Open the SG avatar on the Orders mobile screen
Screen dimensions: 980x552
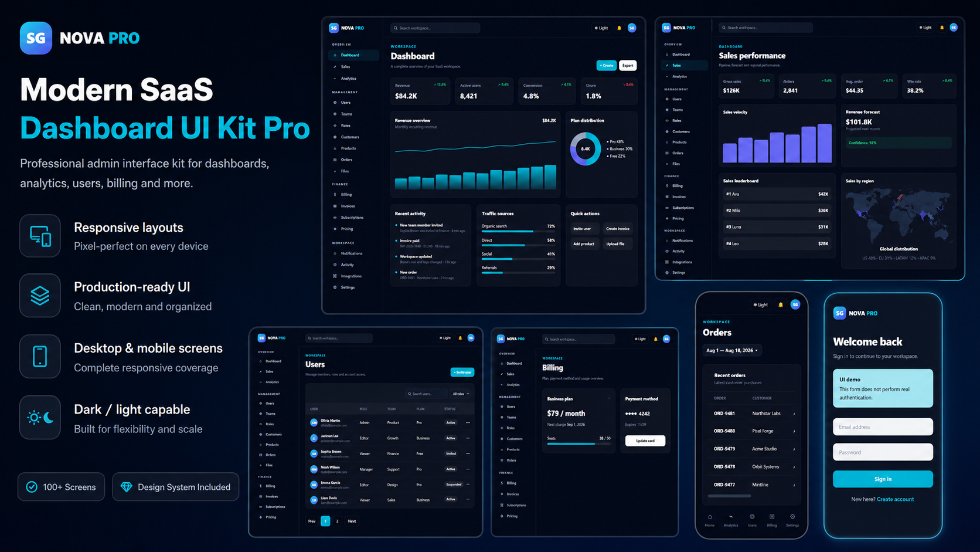coord(795,304)
